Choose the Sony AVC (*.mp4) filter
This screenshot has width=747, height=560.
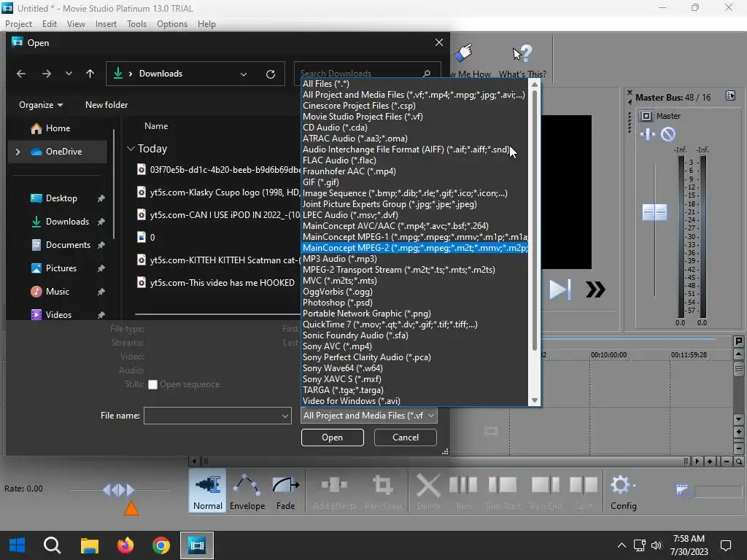414,346
